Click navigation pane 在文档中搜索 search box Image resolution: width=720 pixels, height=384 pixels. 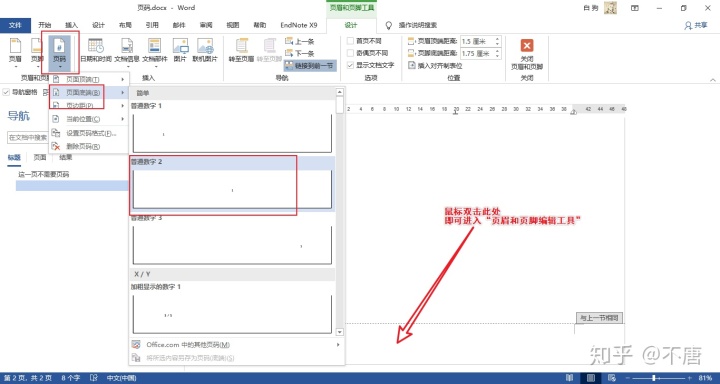point(28,137)
